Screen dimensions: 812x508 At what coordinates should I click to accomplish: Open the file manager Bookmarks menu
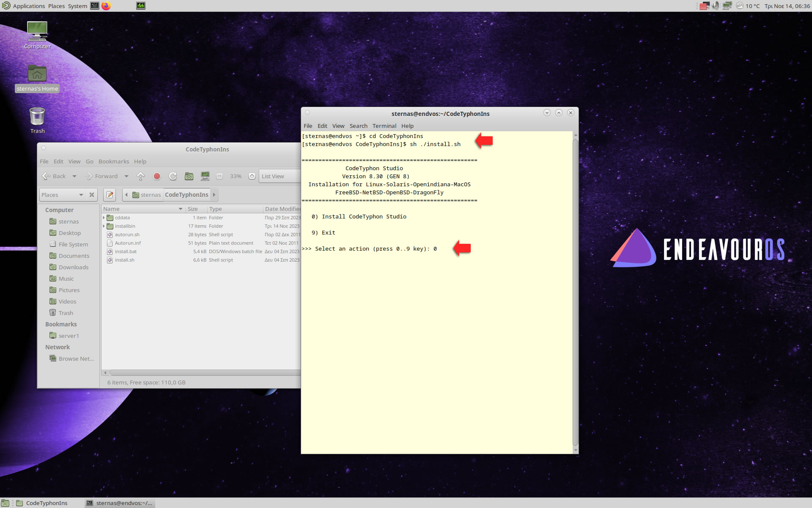[114, 161]
